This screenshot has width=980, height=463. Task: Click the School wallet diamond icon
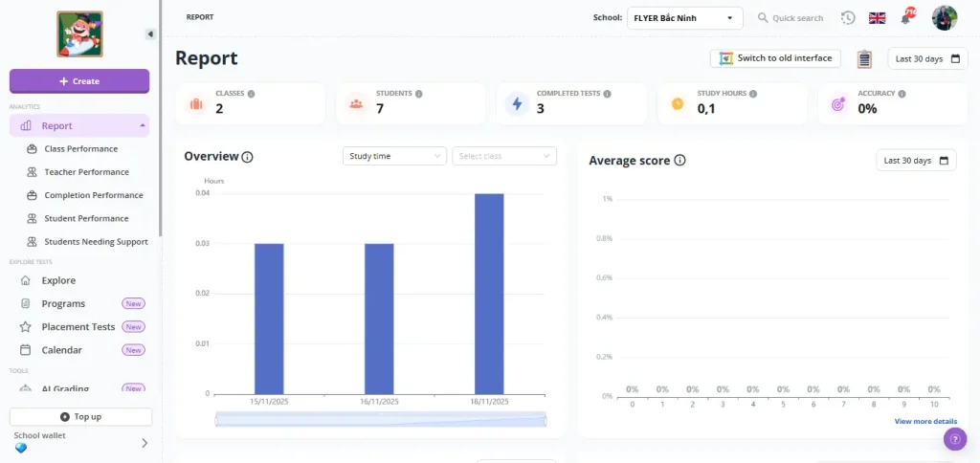(21, 448)
